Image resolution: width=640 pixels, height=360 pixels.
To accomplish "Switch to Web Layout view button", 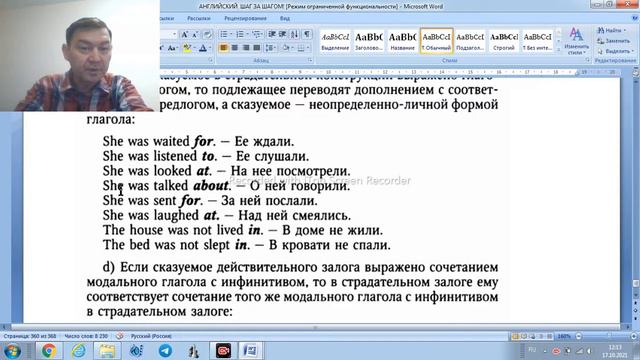I will [533, 336].
